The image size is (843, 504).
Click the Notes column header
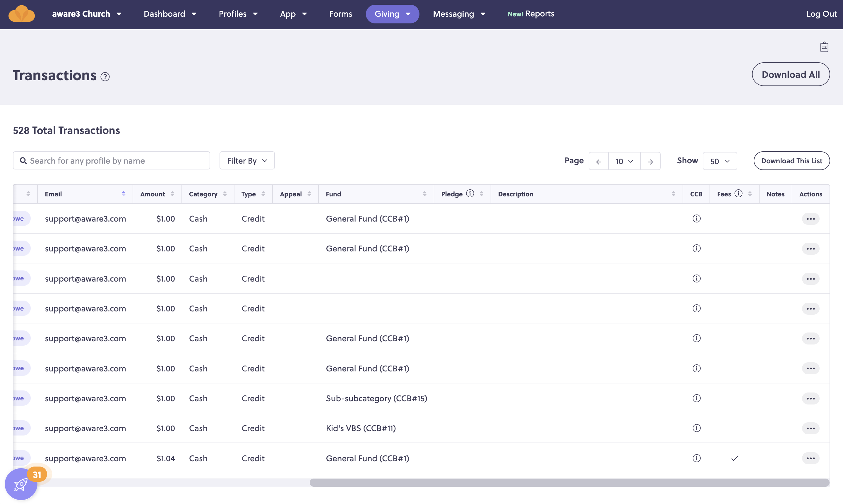(x=775, y=194)
